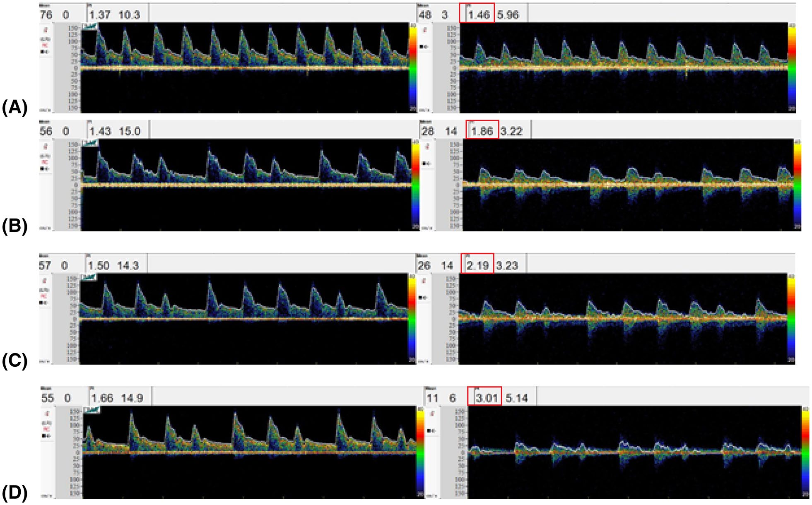Viewport: 812px width, 505px height.
Task: Click mean velocity value 11 in panel D
Action: pos(432,398)
